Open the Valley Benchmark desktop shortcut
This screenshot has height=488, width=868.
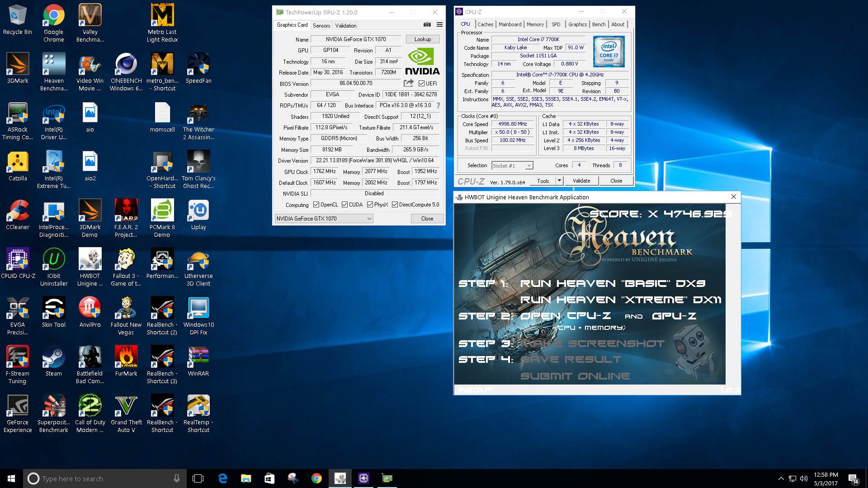[x=90, y=23]
